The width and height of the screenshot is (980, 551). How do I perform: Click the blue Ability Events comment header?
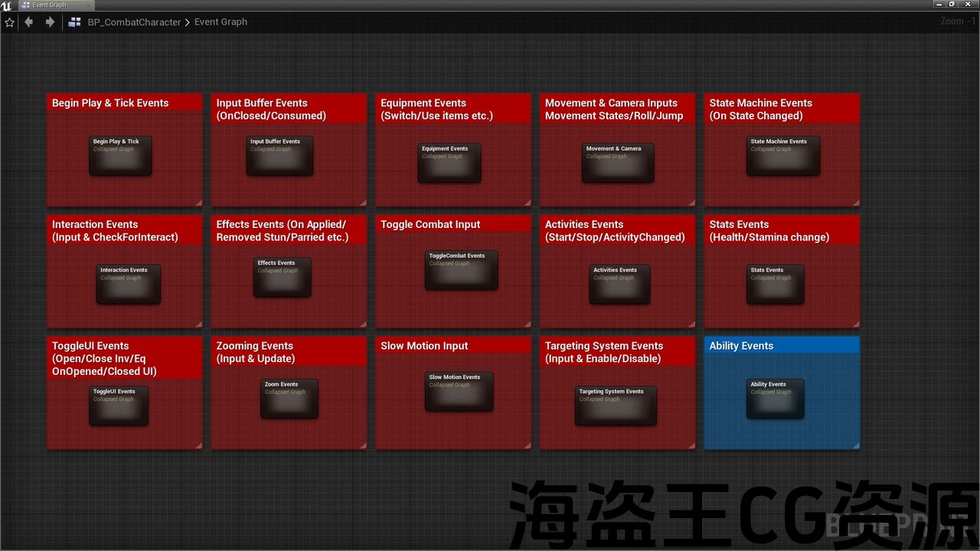point(781,346)
